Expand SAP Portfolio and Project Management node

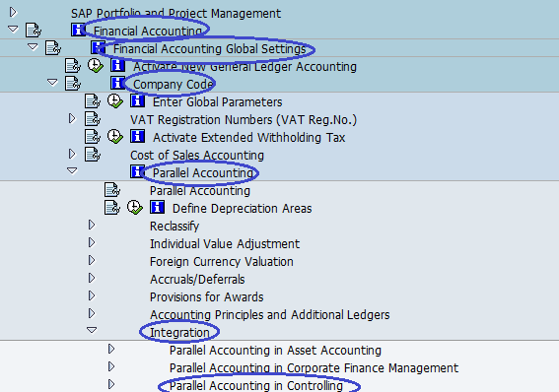point(13,13)
